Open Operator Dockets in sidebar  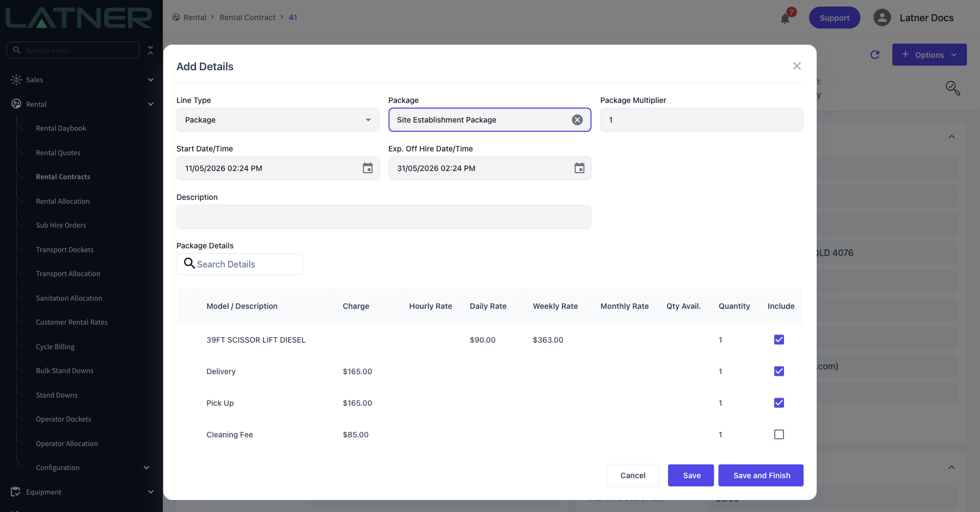[64, 419]
